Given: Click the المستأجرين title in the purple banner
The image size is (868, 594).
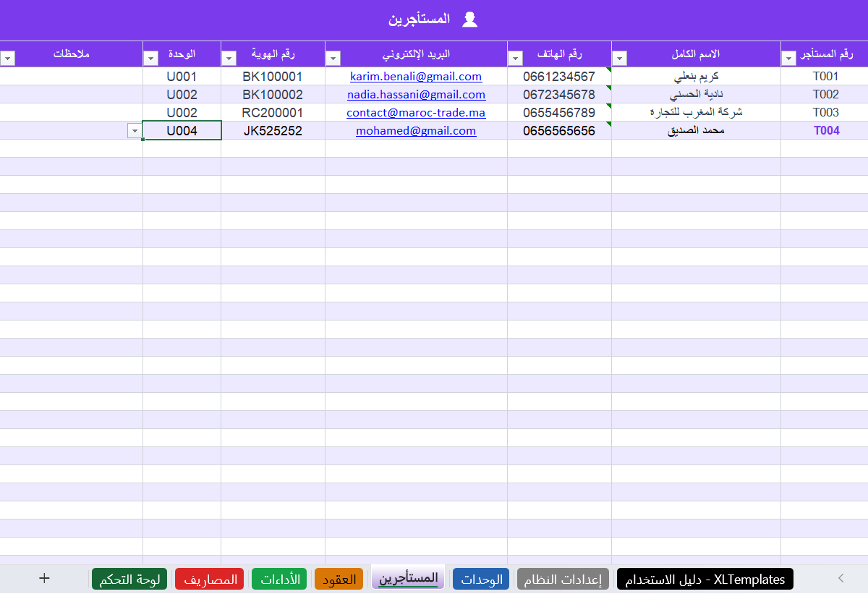Looking at the screenshot, I should point(419,20).
